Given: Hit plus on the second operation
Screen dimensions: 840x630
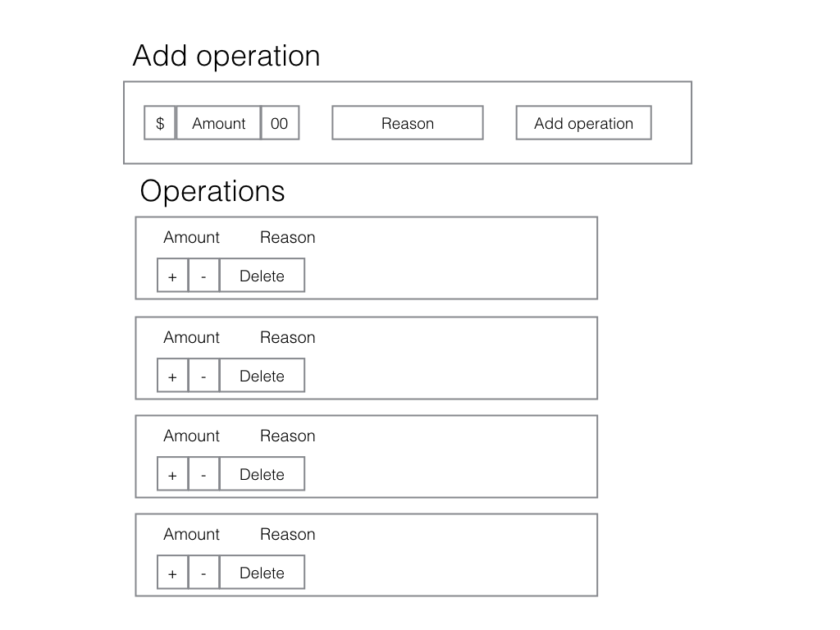Looking at the screenshot, I should click(x=172, y=376).
